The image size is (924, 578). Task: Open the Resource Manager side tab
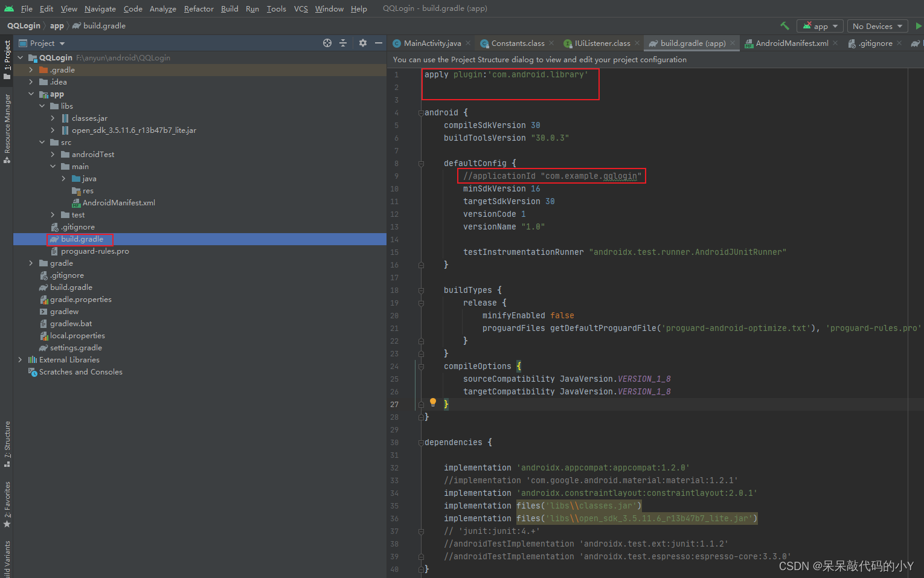click(x=7, y=129)
